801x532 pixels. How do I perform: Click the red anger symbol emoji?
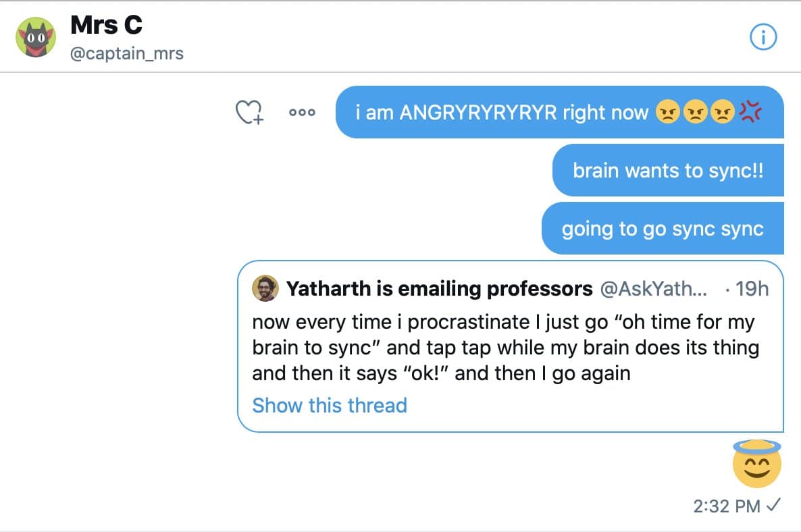750,112
